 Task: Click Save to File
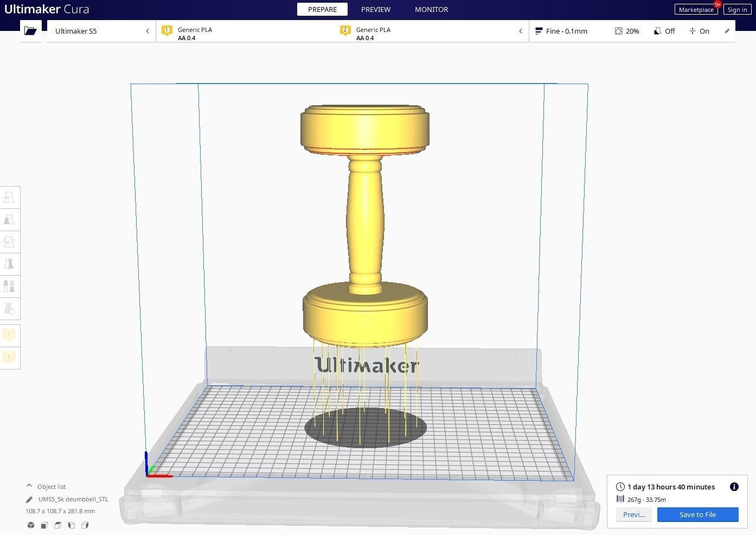click(697, 514)
